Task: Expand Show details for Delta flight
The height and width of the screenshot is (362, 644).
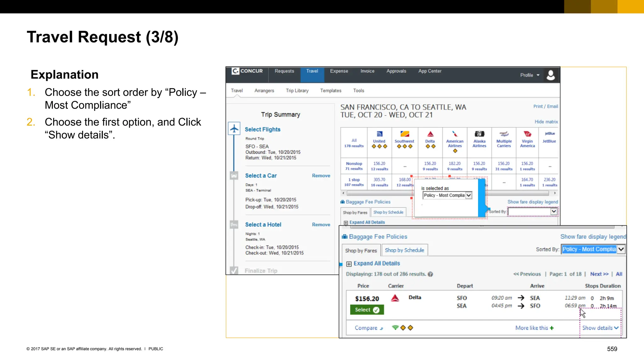Action: coord(600,328)
